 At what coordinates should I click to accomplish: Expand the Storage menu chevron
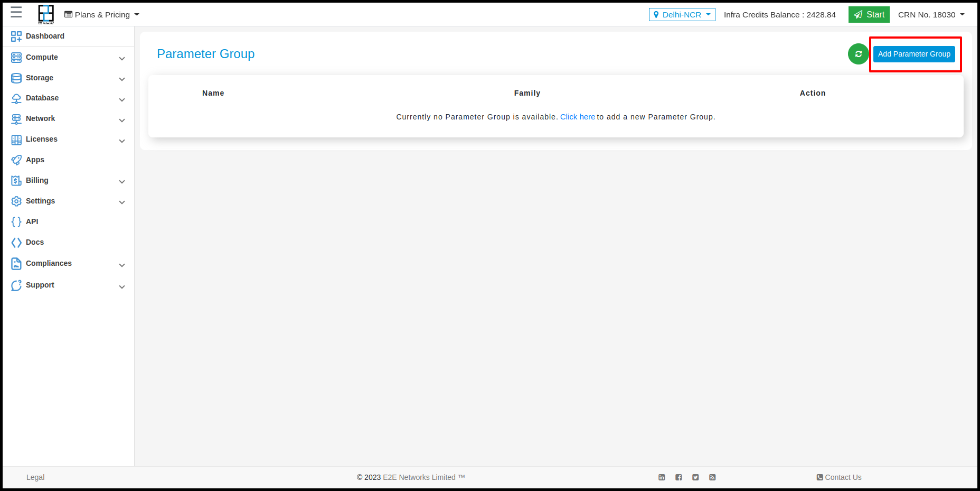(x=122, y=79)
